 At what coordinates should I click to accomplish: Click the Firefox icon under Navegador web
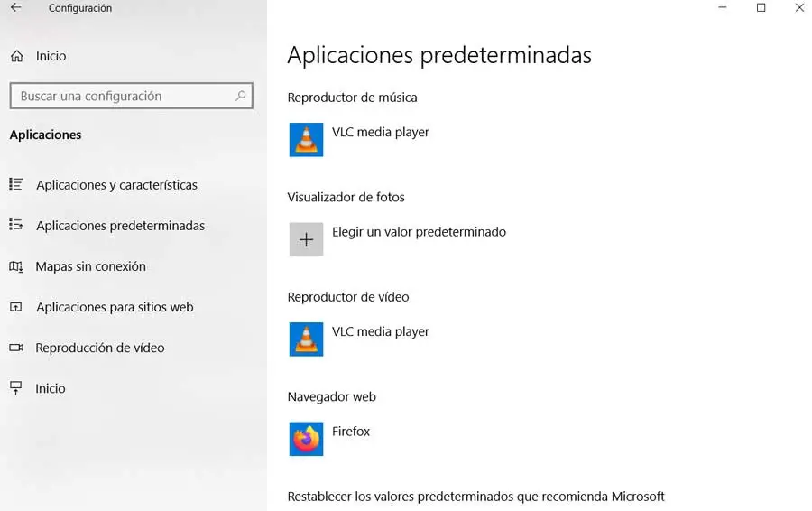point(306,439)
